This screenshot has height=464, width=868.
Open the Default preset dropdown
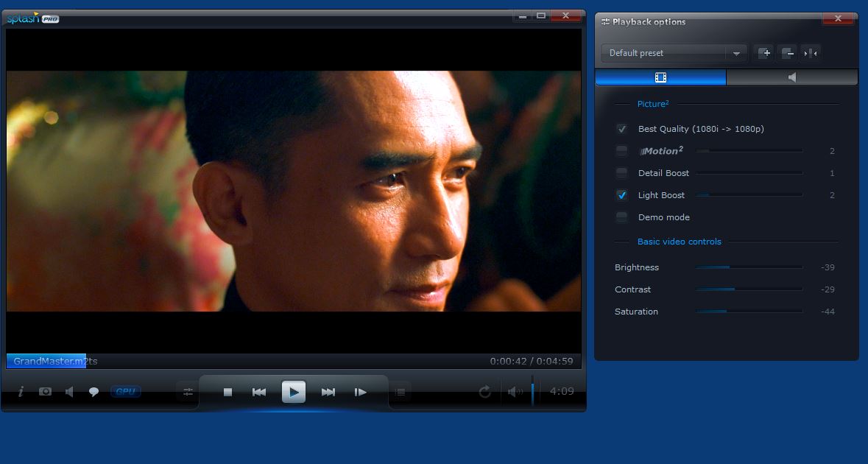pyautogui.click(x=674, y=53)
